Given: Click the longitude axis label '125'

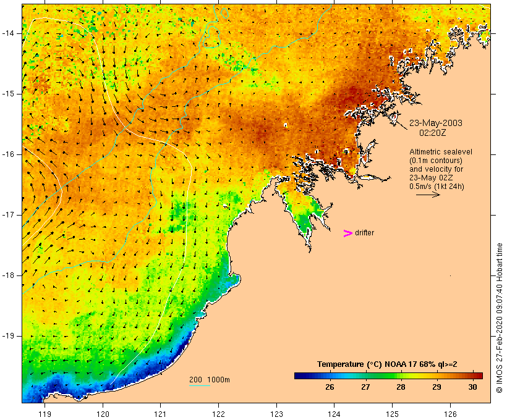Looking at the screenshot, I should point(393,414).
